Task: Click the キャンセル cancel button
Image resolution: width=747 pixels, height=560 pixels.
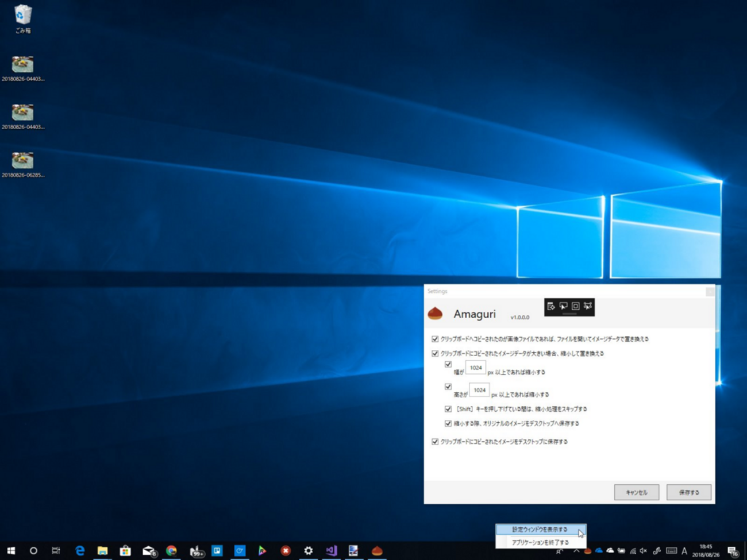Action: (x=637, y=492)
